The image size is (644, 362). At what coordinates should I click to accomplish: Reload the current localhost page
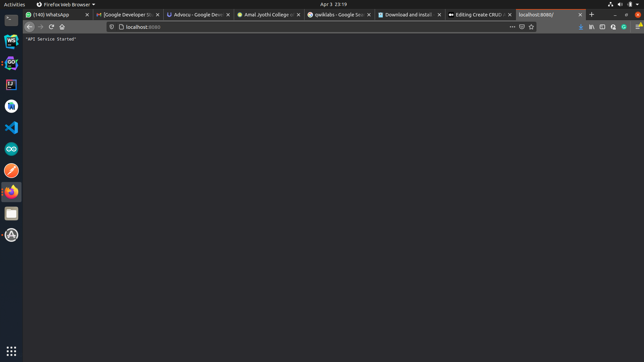(51, 27)
